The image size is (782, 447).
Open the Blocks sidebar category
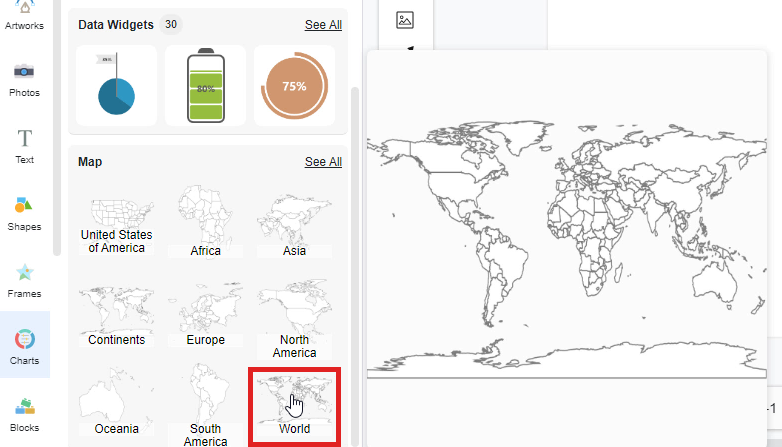(x=24, y=412)
